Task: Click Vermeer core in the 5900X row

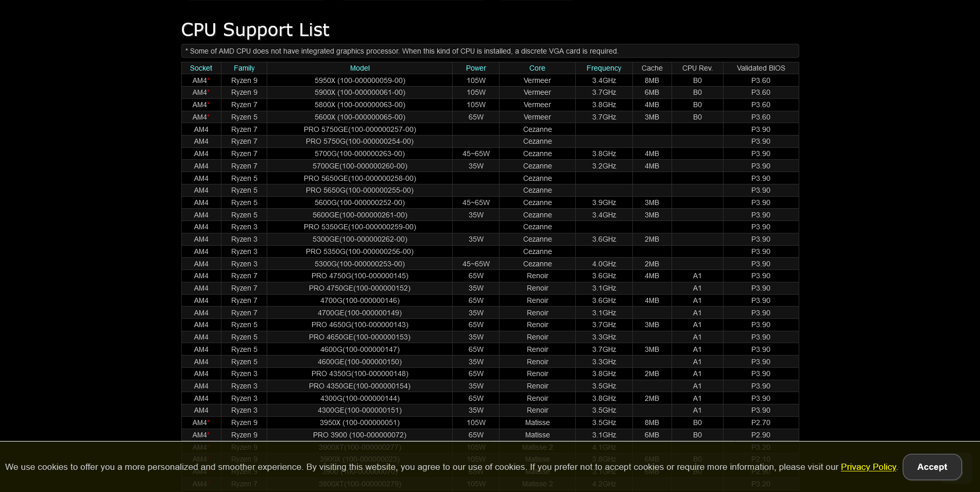Action: tap(537, 92)
